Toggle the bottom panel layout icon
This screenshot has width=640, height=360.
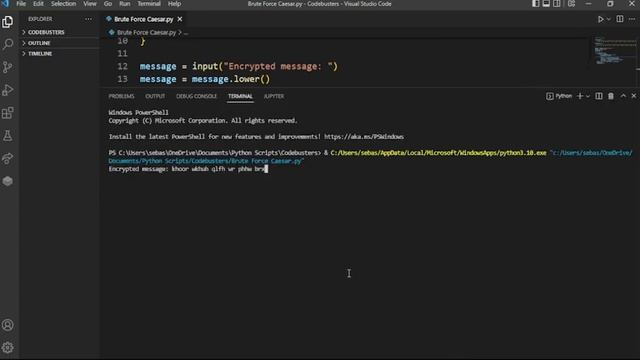coord(546,4)
